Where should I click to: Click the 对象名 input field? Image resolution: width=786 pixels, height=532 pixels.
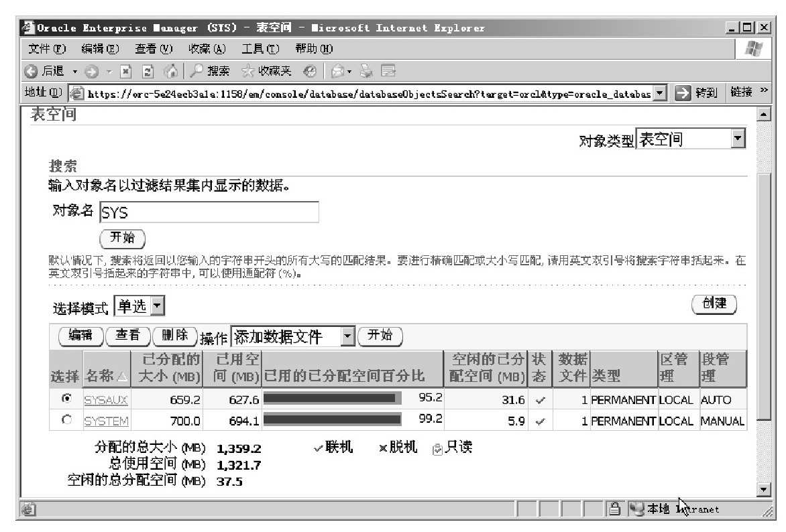pyautogui.click(x=209, y=212)
